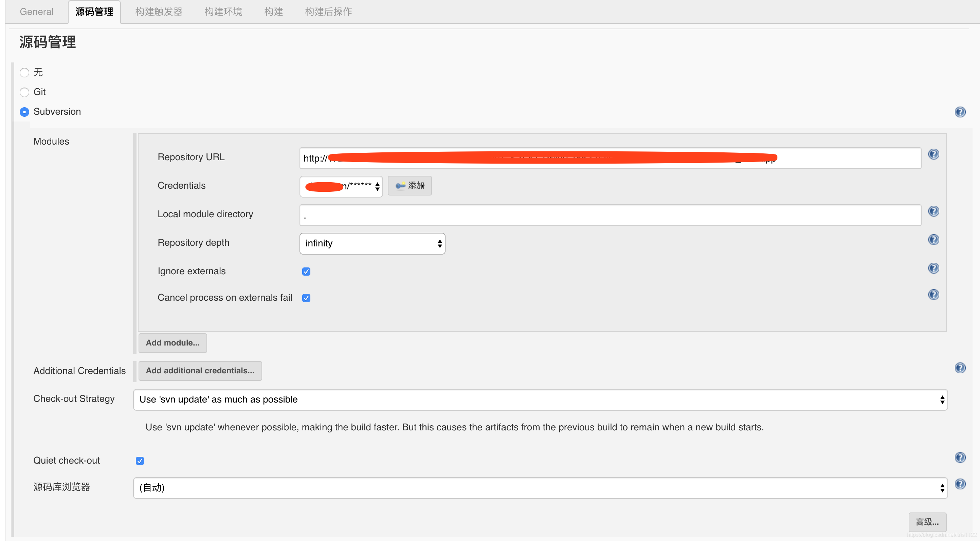Screen dimensions: 980x541
Task: Click the Local module directory field
Action: tap(610, 215)
